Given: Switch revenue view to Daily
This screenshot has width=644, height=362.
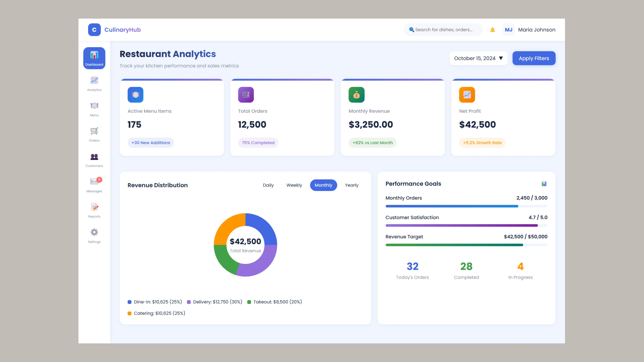Looking at the screenshot, I should tap(268, 185).
